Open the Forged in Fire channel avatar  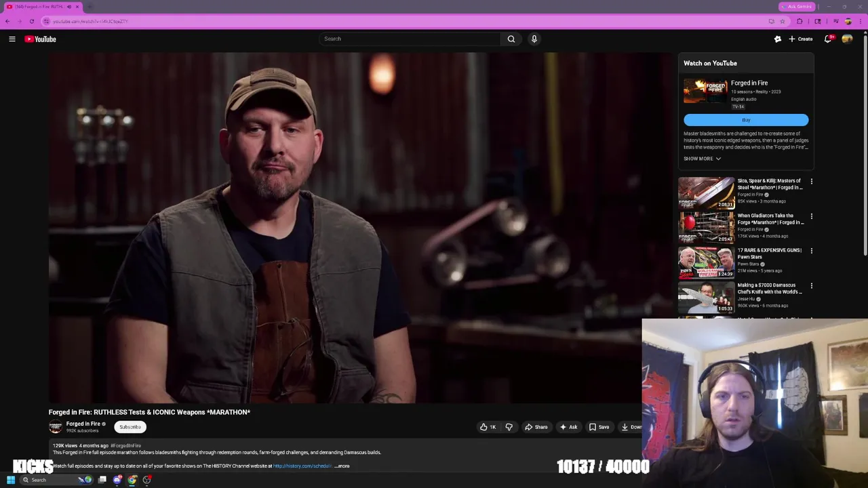56,426
